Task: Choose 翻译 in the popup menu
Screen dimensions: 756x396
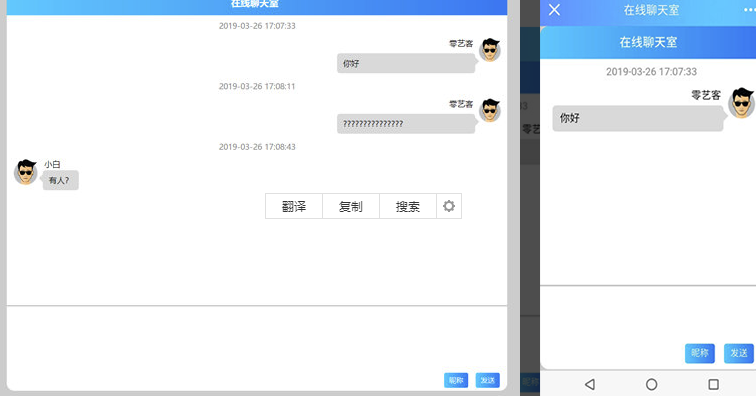Action: [294, 206]
